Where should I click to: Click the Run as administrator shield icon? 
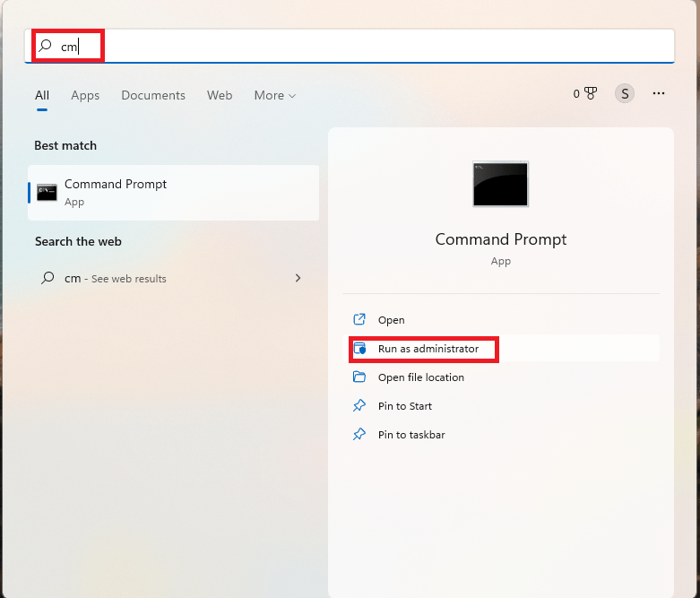pos(359,349)
